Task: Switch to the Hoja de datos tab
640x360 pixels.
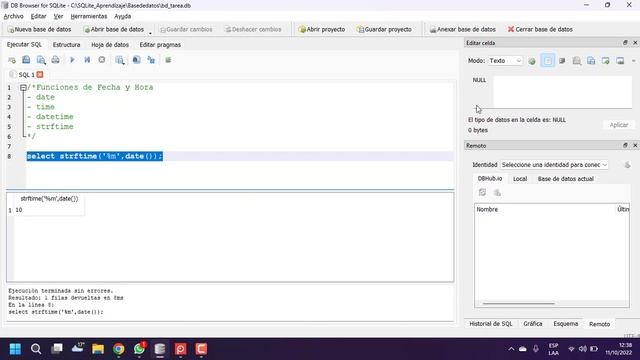Action: (x=110, y=45)
